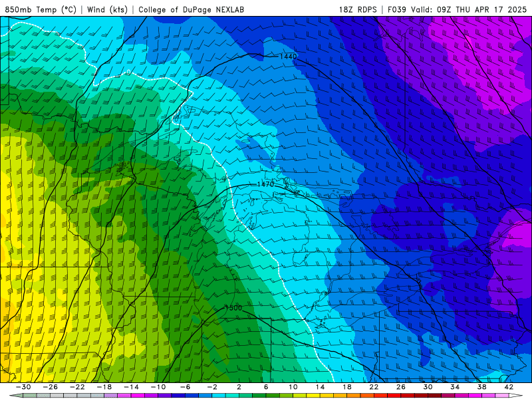Click the 'Wind (kts)' header label
The width and height of the screenshot is (532, 399).
pyautogui.click(x=107, y=9)
